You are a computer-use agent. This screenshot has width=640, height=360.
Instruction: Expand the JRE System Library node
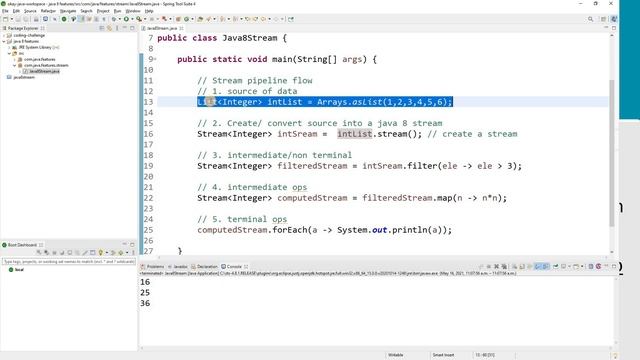(x=9, y=47)
